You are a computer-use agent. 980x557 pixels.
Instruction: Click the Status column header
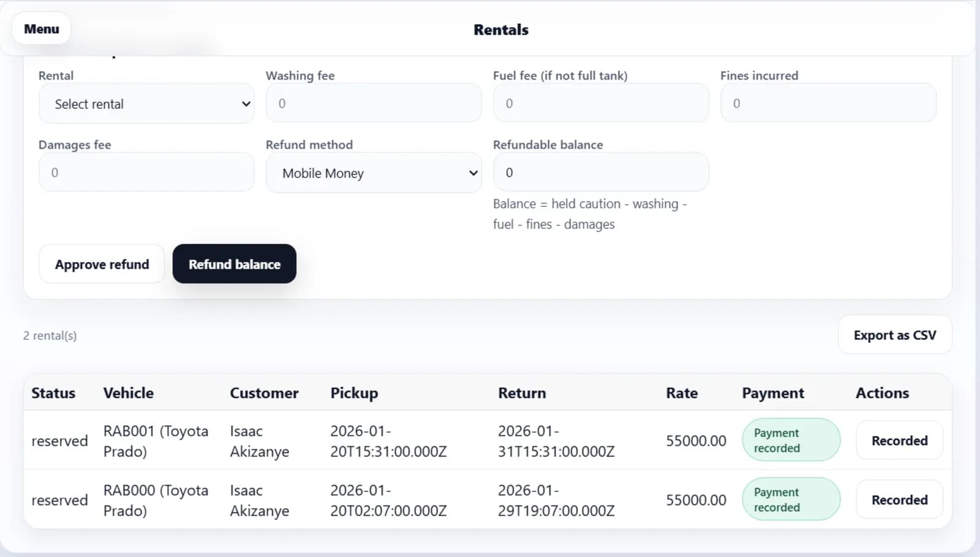click(x=53, y=393)
